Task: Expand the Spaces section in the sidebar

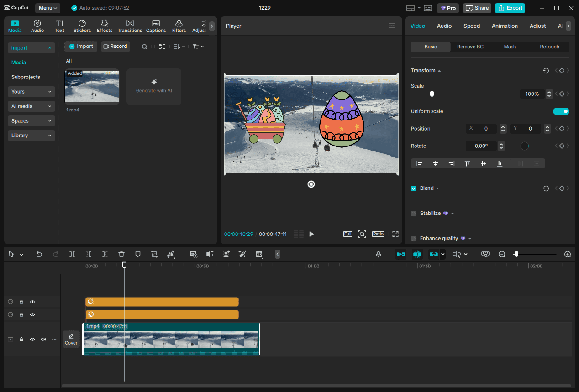Action: [31, 120]
